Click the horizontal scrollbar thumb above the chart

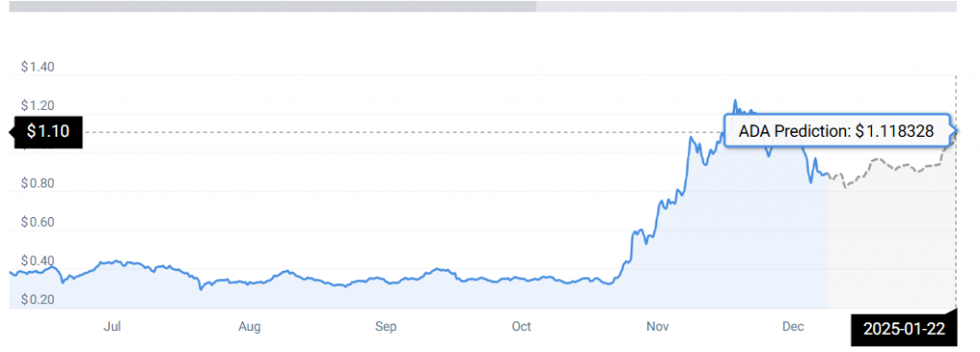pos(273,7)
